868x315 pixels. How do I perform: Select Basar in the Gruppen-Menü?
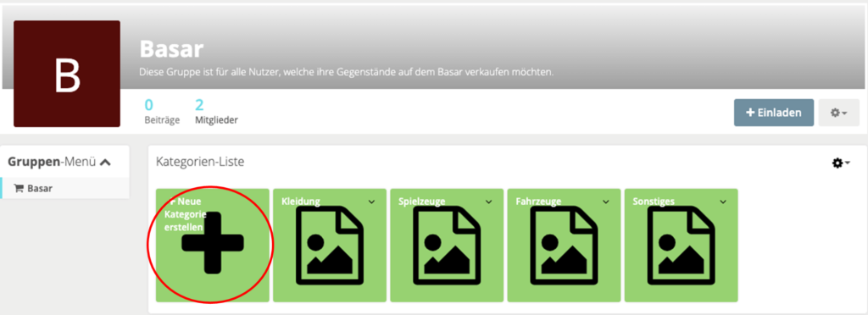(x=64, y=189)
